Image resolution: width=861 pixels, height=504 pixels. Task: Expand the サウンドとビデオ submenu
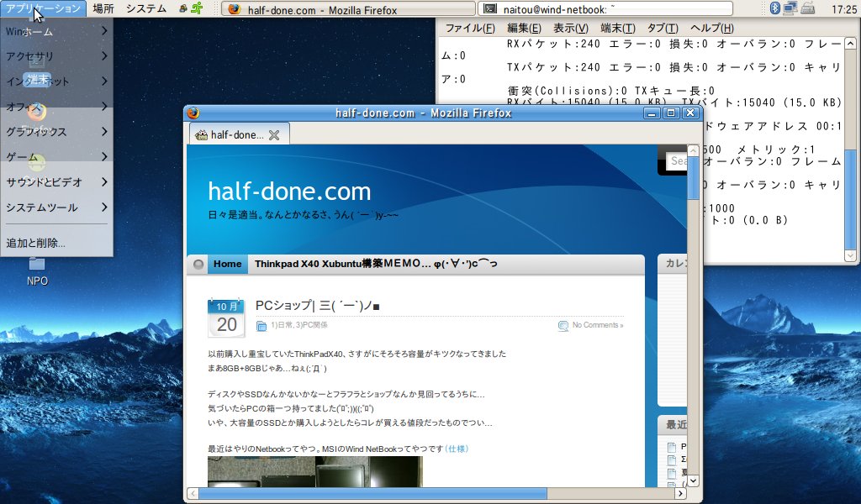coord(56,182)
